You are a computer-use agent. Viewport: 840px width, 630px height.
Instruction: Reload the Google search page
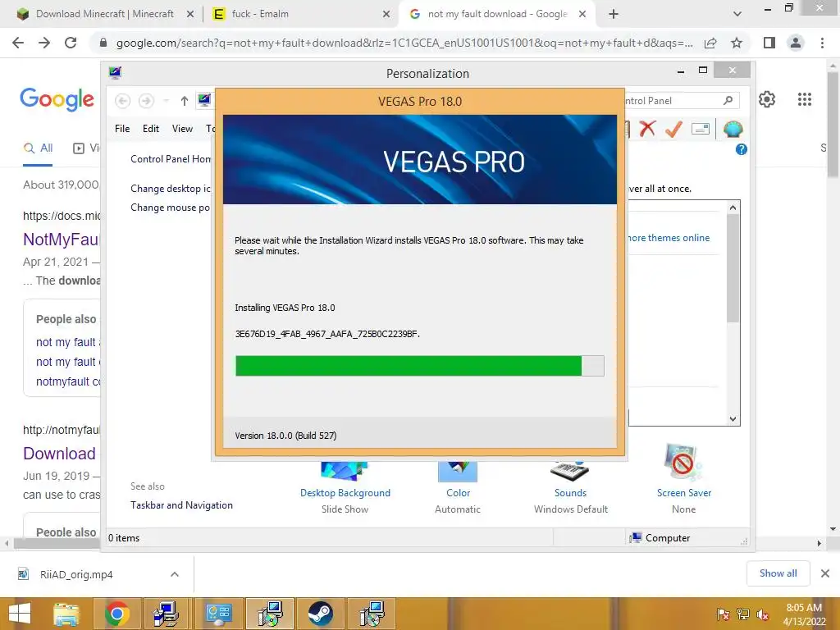point(71,43)
